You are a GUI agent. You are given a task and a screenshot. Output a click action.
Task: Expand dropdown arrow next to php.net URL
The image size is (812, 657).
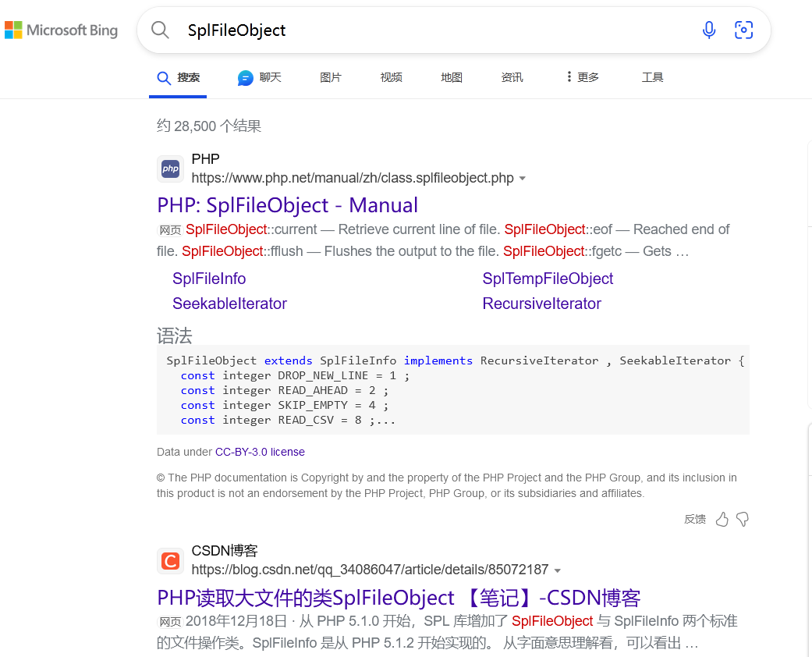pos(523,178)
